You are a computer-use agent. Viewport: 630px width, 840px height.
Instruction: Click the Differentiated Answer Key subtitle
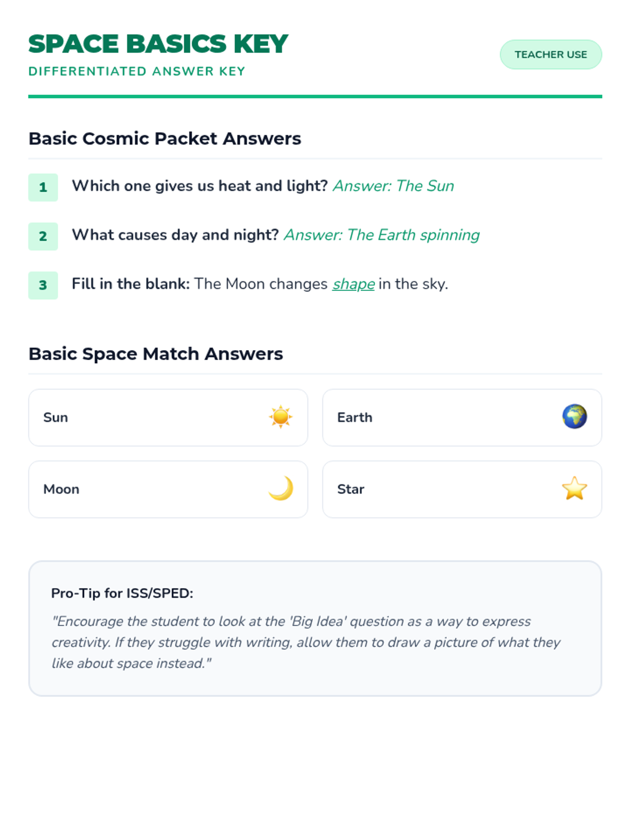(x=137, y=71)
